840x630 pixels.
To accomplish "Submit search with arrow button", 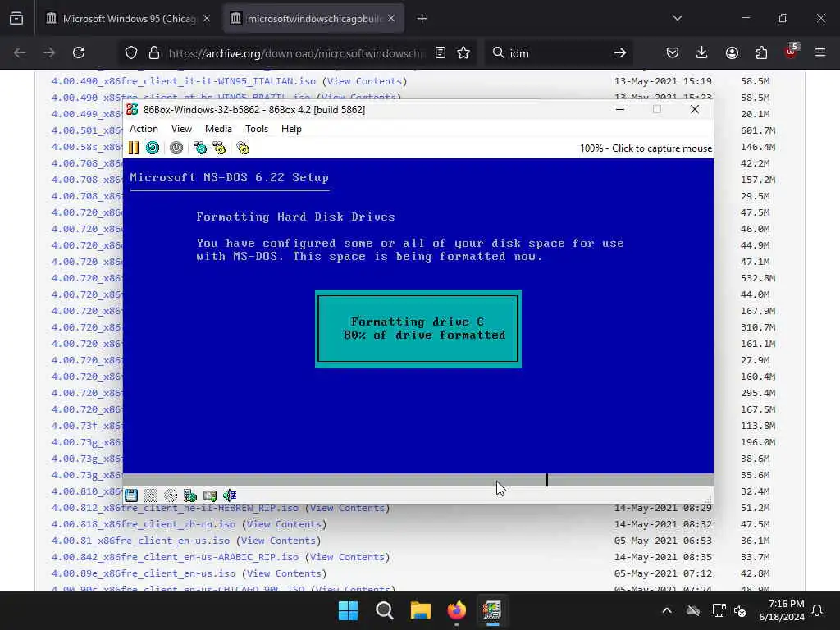I will click(620, 52).
